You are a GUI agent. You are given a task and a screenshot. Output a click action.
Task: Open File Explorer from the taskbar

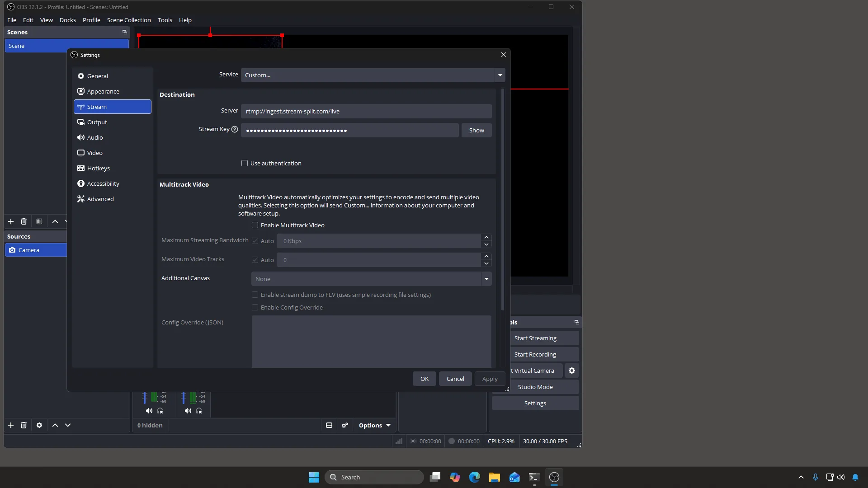click(x=494, y=477)
